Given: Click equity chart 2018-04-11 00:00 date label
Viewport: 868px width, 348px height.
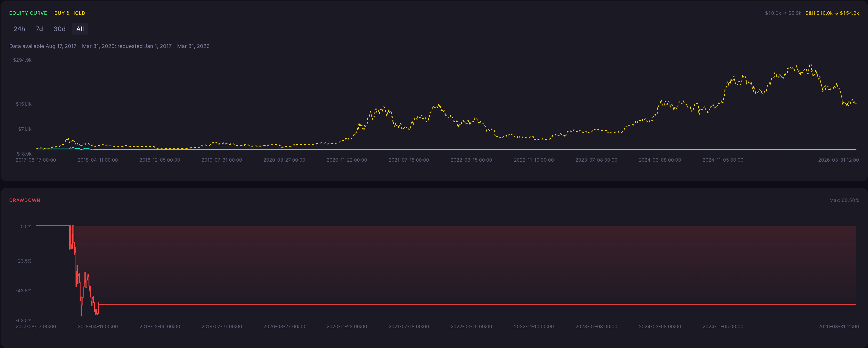Looking at the screenshot, I should (98, 160).
